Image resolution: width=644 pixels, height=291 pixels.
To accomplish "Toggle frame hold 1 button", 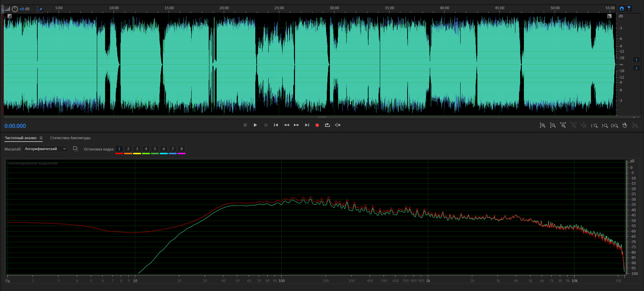I will [x=119, y=149].
